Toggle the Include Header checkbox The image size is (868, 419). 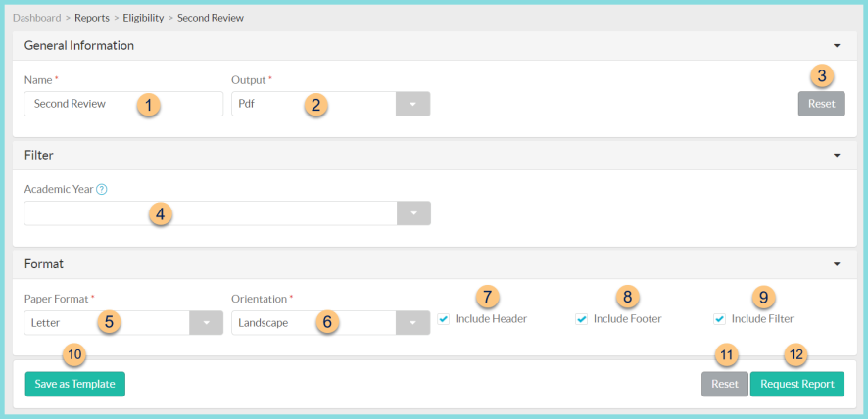(444, 319)
